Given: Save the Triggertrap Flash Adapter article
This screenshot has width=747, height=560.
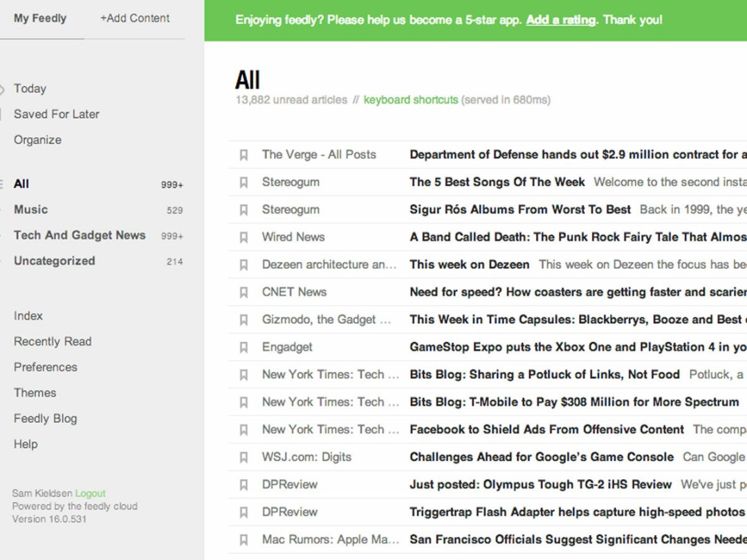Looking at the screenshot, I should click(243, 512).
